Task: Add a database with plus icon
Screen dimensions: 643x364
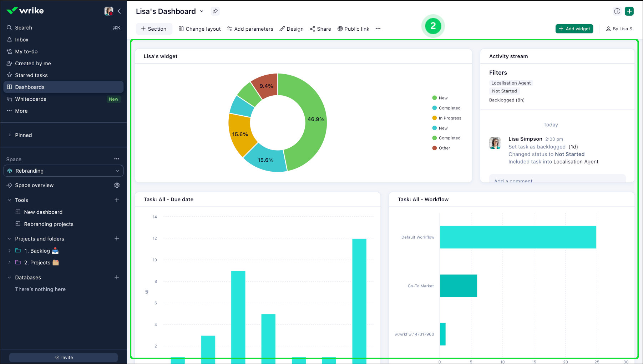Action: point(117,277)
